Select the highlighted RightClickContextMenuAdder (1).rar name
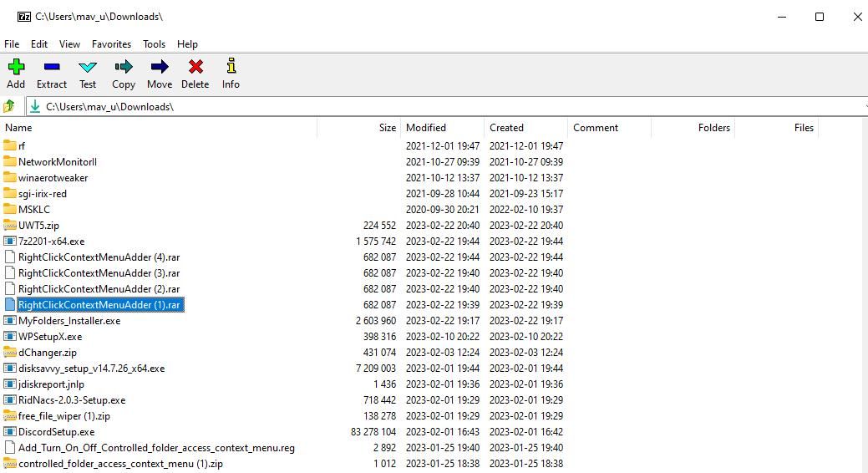The width and height of the screenshot is (868, 473). pyautogui.click(x=100, y=305)
